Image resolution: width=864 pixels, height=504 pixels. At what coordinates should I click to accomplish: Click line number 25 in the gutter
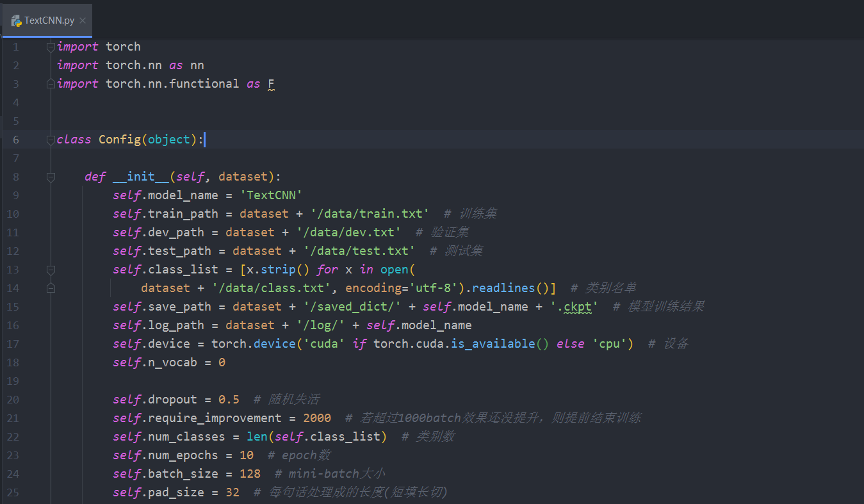[x=13, y=492]
